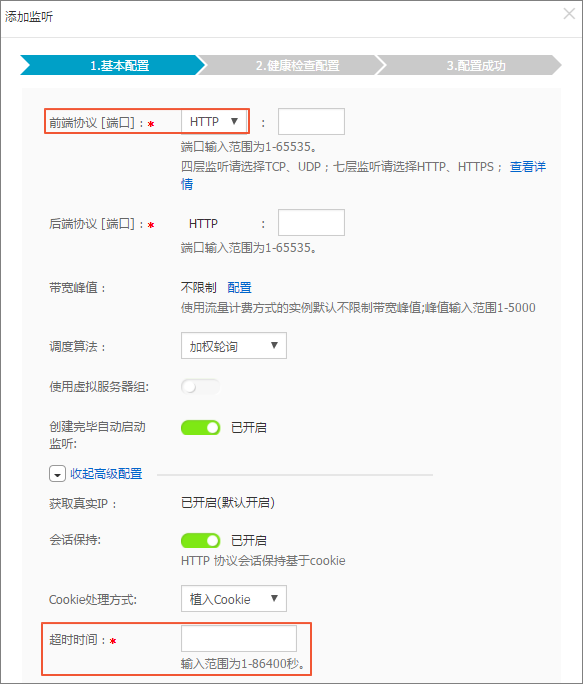Select the 1.基本配置 step tab
Image resolution: width=583 pixels, height=684 pixels.
tap(113, 65)
